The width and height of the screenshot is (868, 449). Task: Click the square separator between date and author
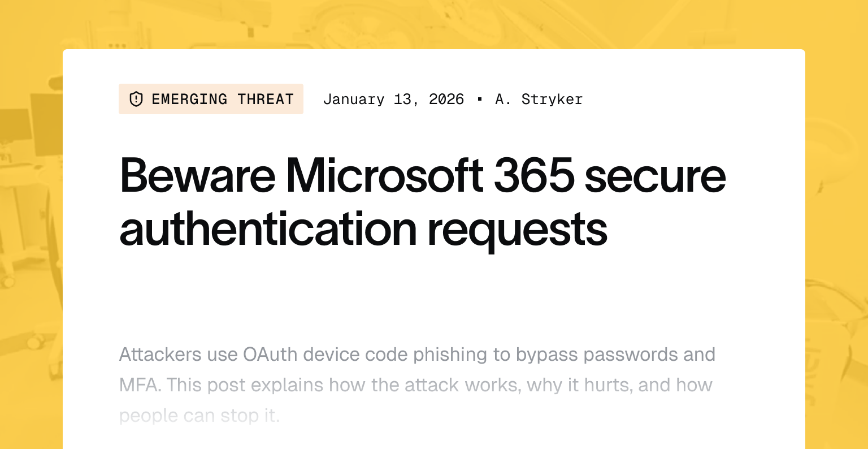(480, 100)
